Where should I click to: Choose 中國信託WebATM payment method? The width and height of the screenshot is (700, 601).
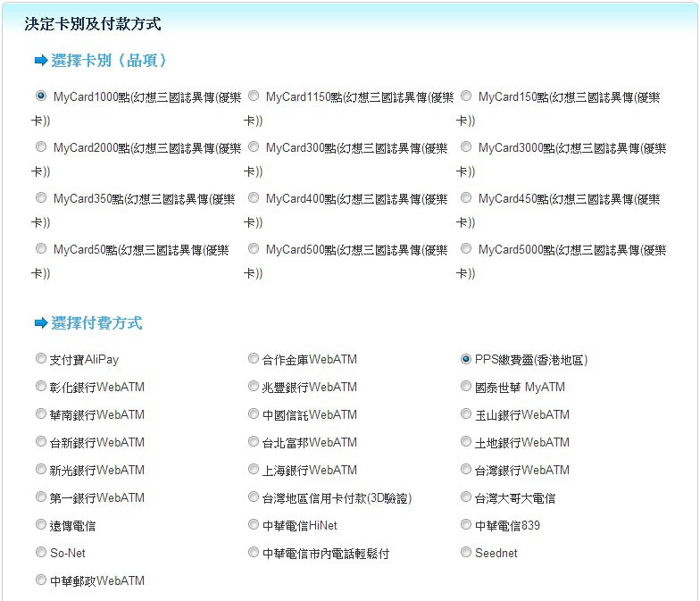(x=254, y=414)
